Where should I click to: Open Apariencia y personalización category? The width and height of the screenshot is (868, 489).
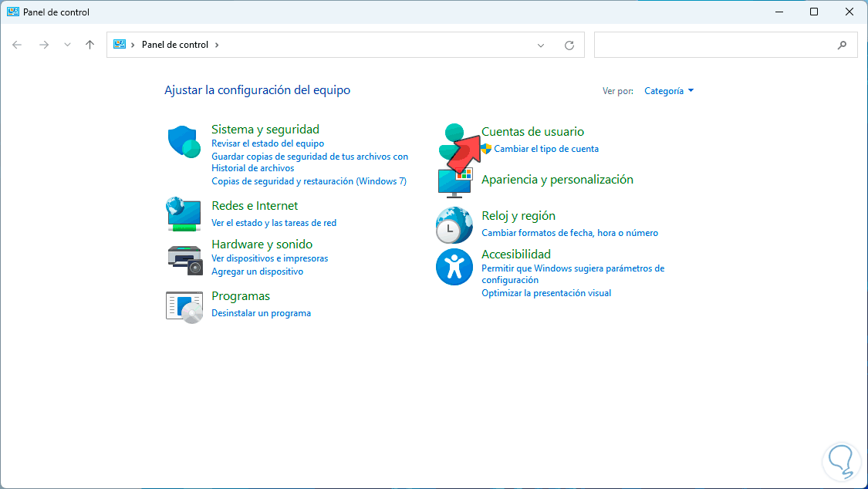point(557,179)
